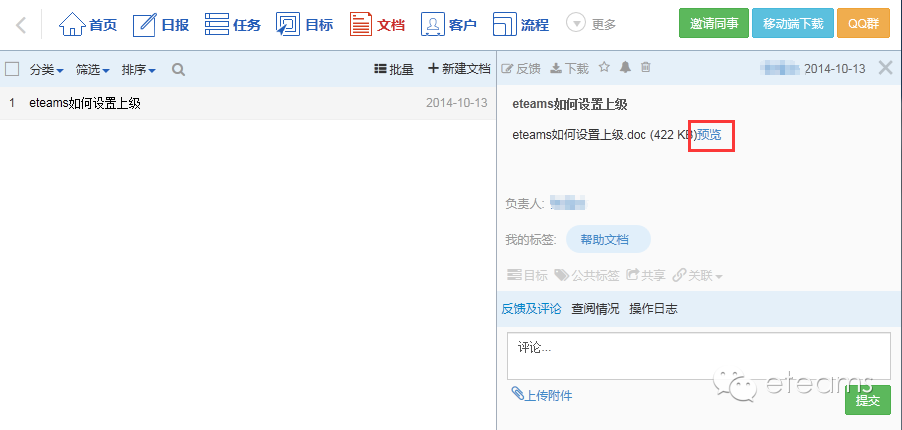Image resolution: width=902 pixels, height=430 pixels.
Task: Click the 下载 download icon button
Action: [x=570, y=69]
